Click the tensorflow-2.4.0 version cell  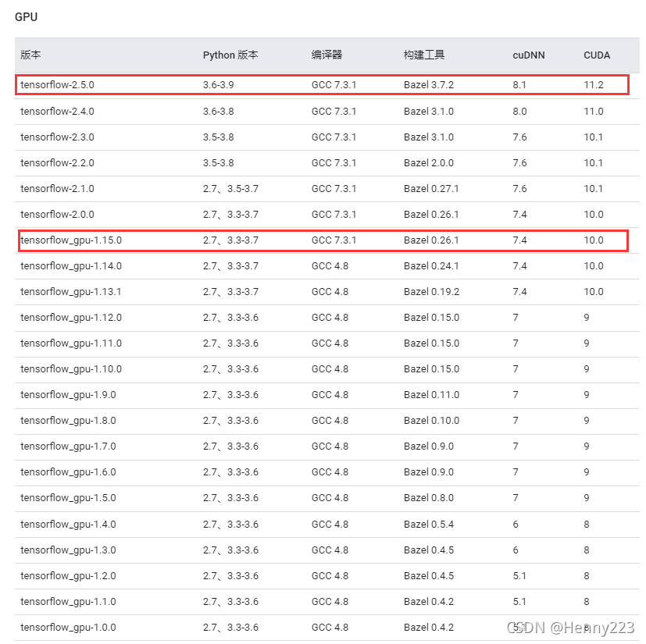(57, 111)
